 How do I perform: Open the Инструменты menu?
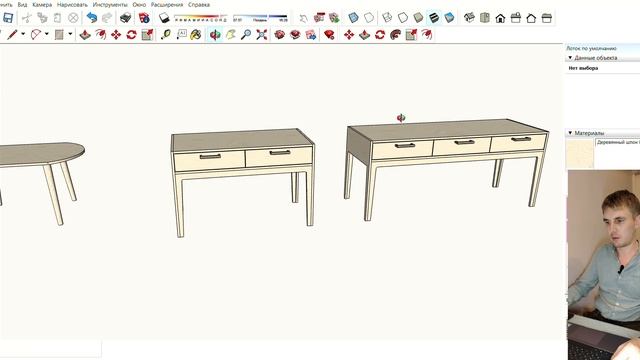point(110,4)
